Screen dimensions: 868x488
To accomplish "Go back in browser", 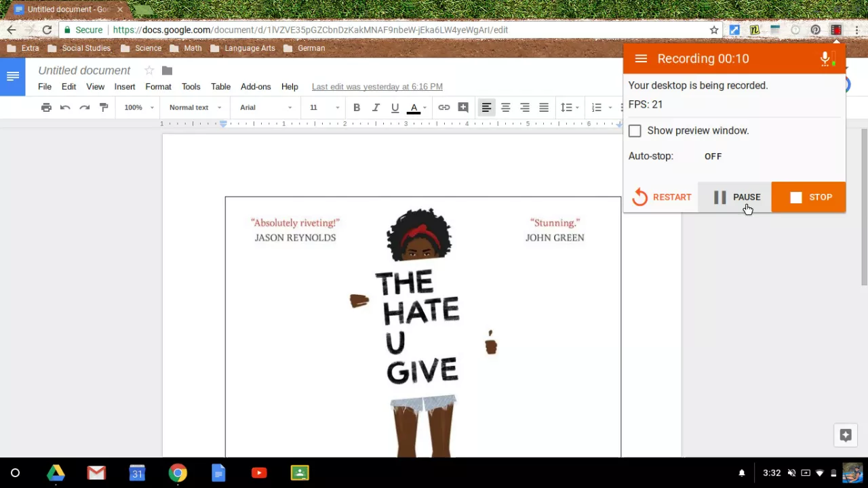I will click(12, 30).
